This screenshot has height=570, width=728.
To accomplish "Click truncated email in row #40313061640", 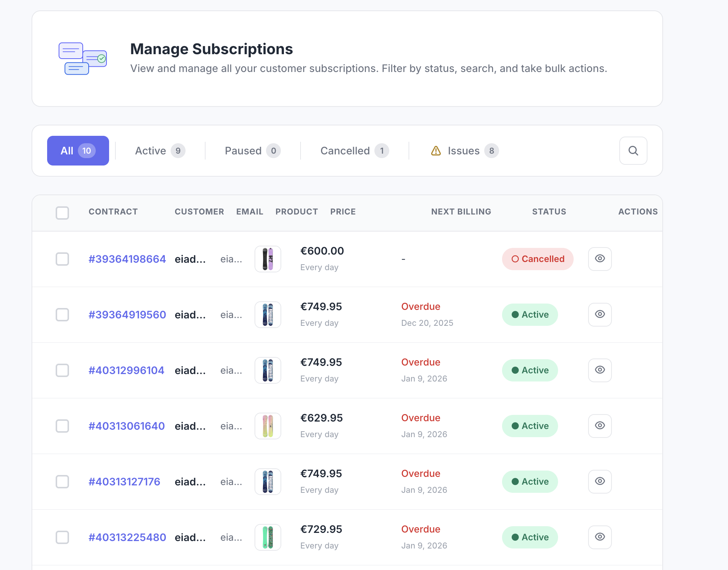I will 231,426.
